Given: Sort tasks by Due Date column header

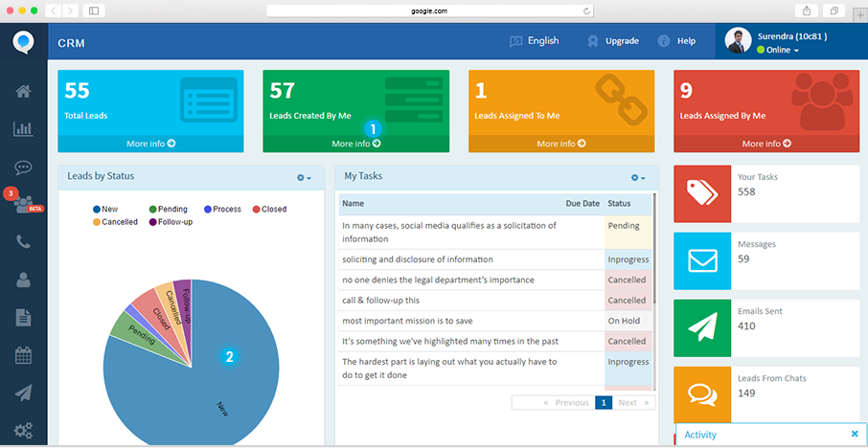Looking at the screenshot, I should [582, 204].
